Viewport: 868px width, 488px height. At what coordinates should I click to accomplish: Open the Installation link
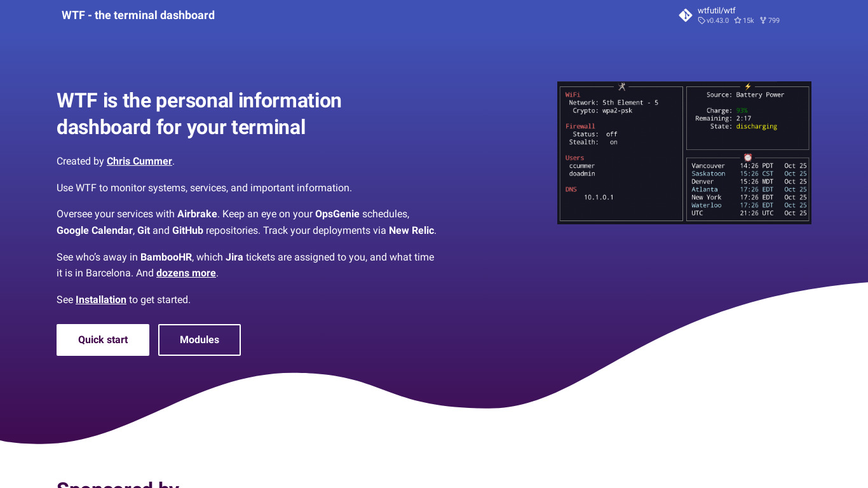101,300
